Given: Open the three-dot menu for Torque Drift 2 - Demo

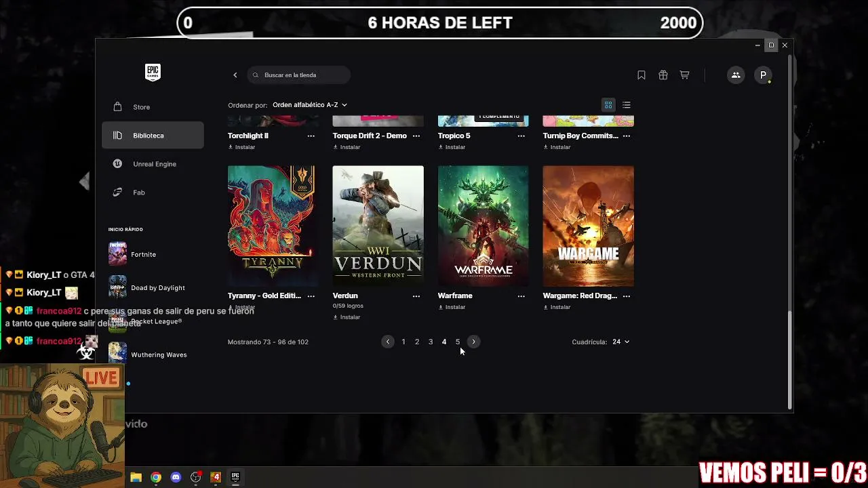Looking at the screenshot, I should pyautogui.click(x=416, y=136).
